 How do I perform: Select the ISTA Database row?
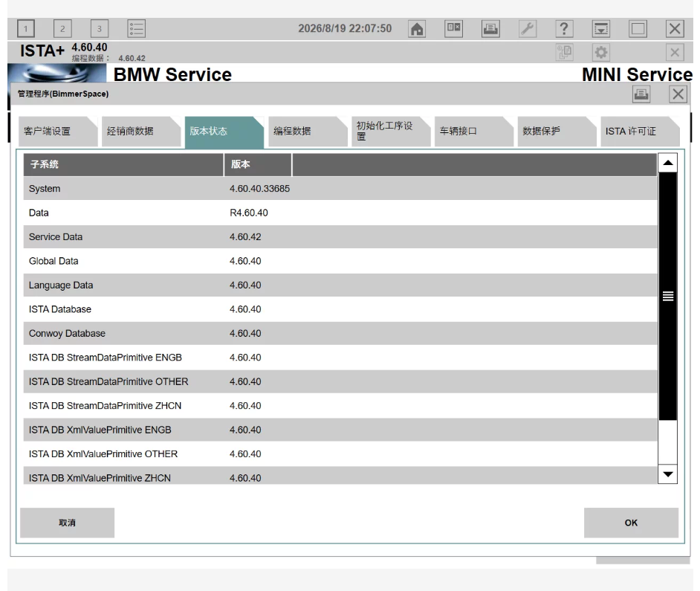pos(340,309)
